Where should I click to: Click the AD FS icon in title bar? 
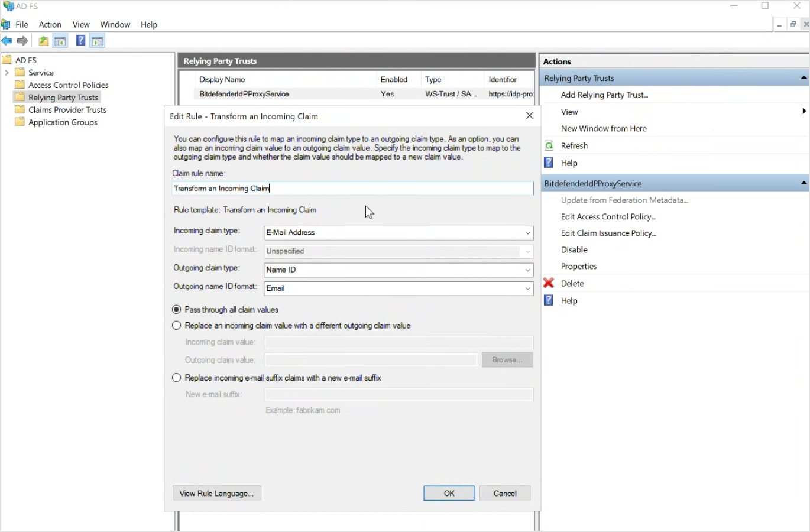8,6
